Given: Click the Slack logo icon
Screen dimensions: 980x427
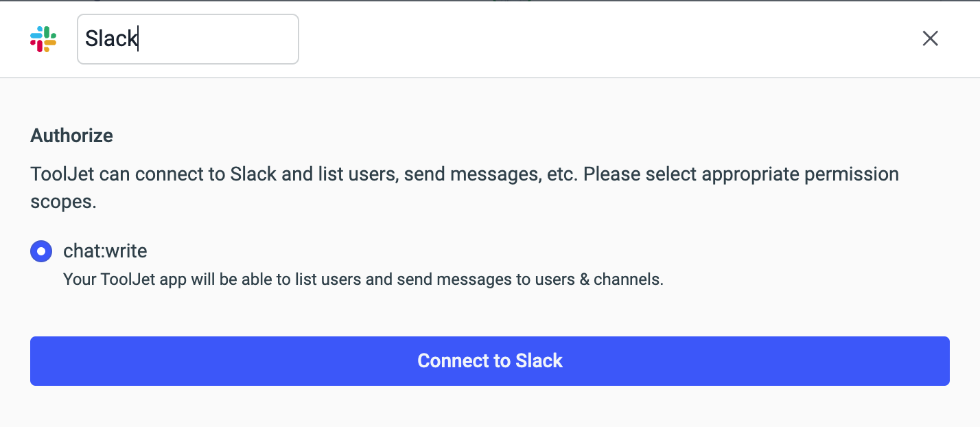Looking at the screenshot, I should [43, 39].
